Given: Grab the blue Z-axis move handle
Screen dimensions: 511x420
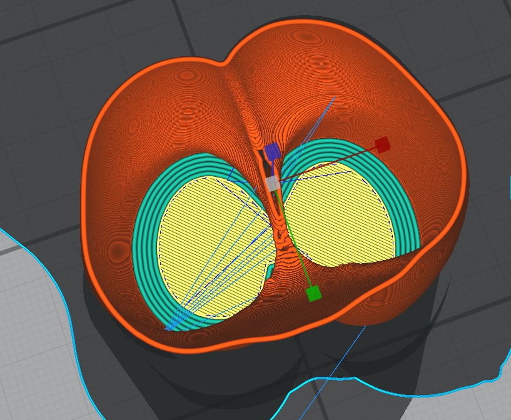Looking at the screenshot, I should point(272,151).
